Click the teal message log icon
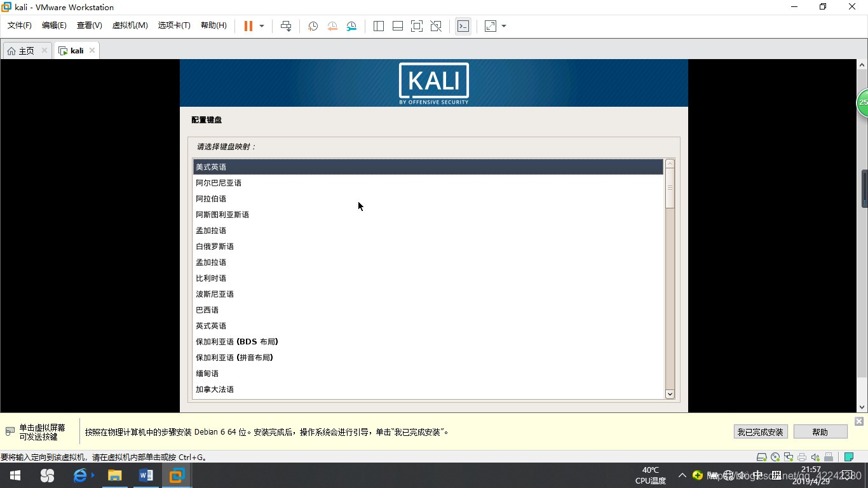 click(x=848, y=457)
